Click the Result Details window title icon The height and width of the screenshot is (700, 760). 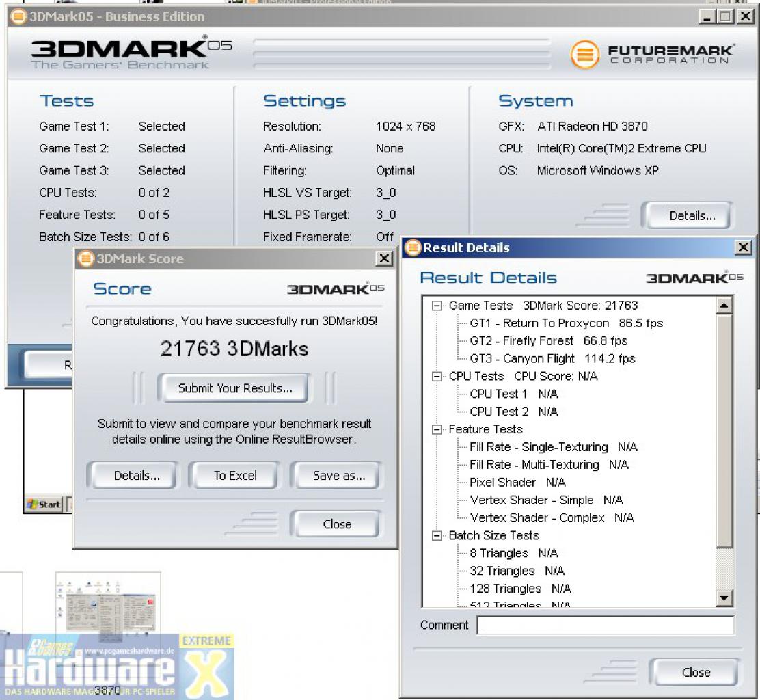click(x=413, y=247)
